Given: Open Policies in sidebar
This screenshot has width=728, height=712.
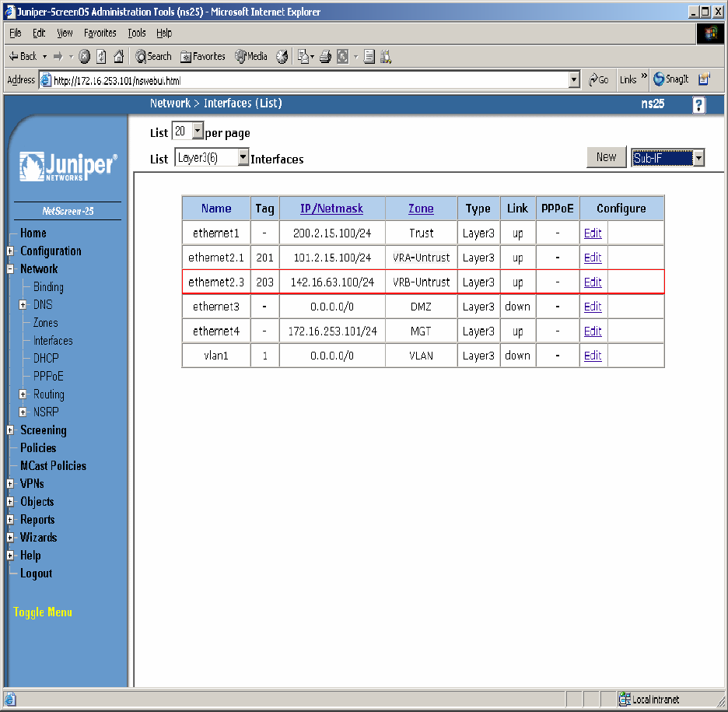Looking at the screenshot, I should pyautogui.click(x=38, y=448).
